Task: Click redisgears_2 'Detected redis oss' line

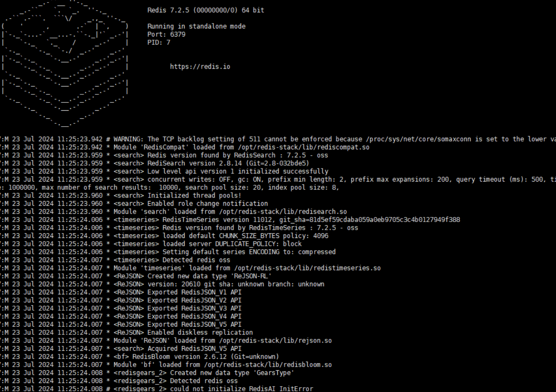Action: click(x=119, y=380)
